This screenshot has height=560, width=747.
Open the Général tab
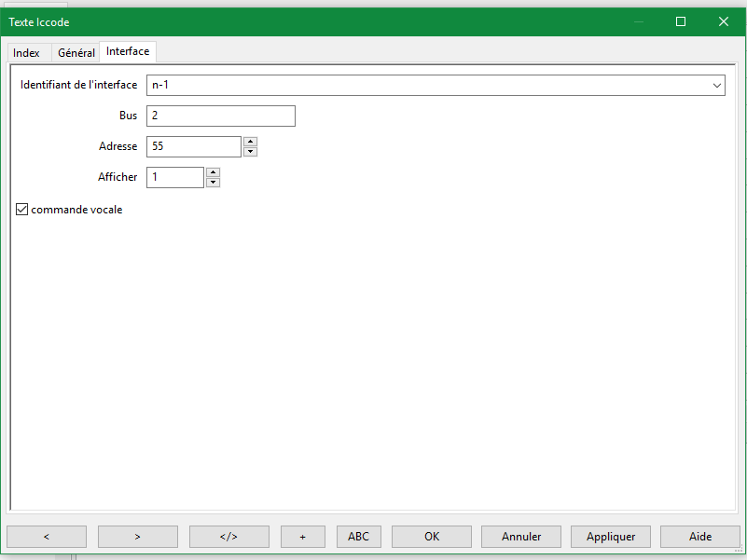pyautogui.click(x=76, y=53)
